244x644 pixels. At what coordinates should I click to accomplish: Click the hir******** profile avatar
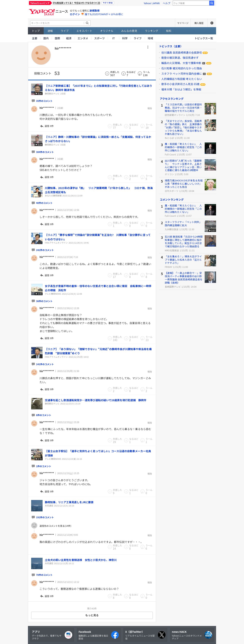coord(41,55)
